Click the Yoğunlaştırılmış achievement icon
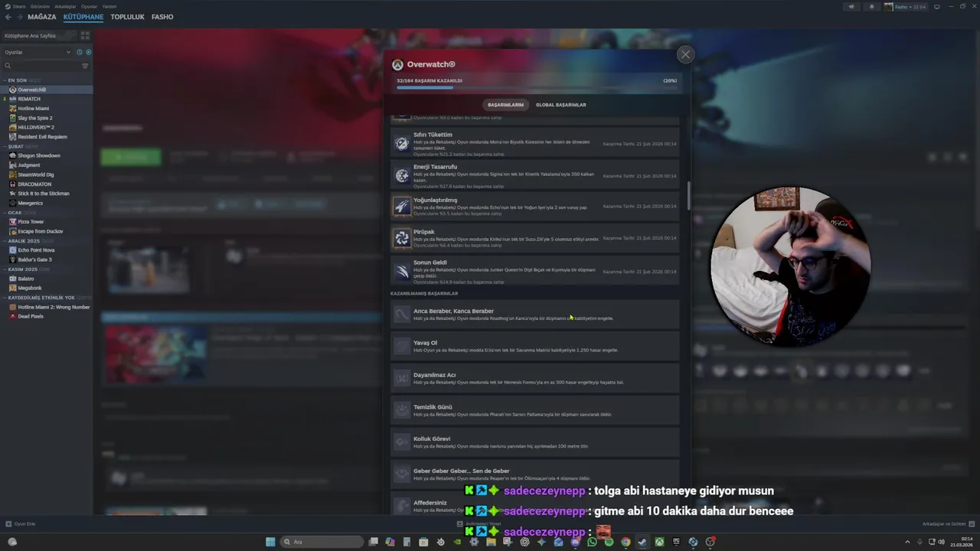 tap(402, 207)
